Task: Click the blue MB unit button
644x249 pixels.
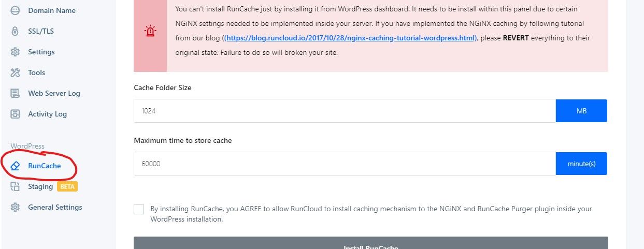Action: tap(581, 111)
